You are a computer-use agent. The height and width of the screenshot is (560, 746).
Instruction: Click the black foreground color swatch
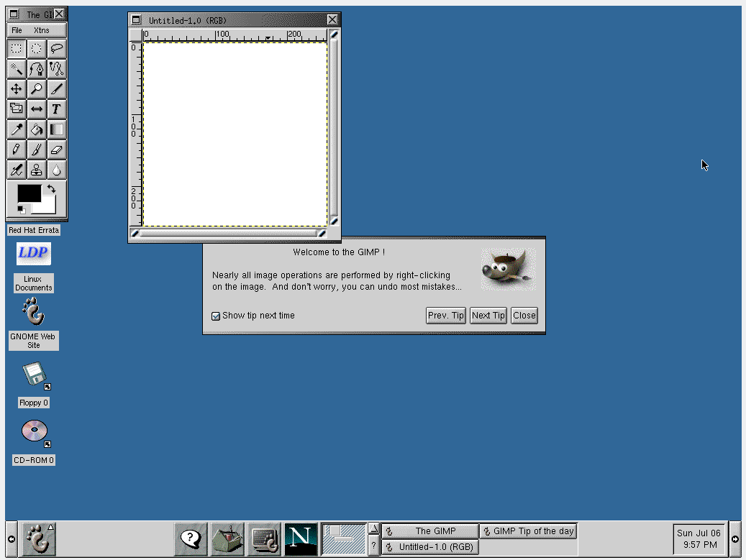[x=29, y=193]
